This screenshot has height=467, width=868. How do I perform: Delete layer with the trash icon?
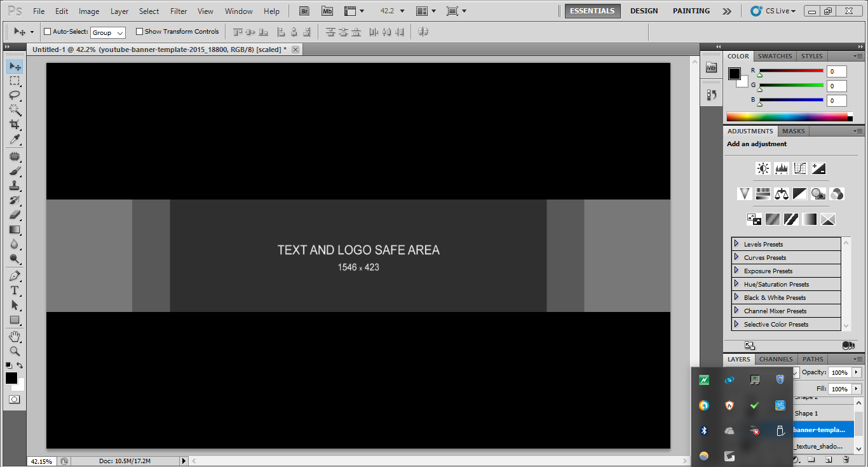(846, 459)
